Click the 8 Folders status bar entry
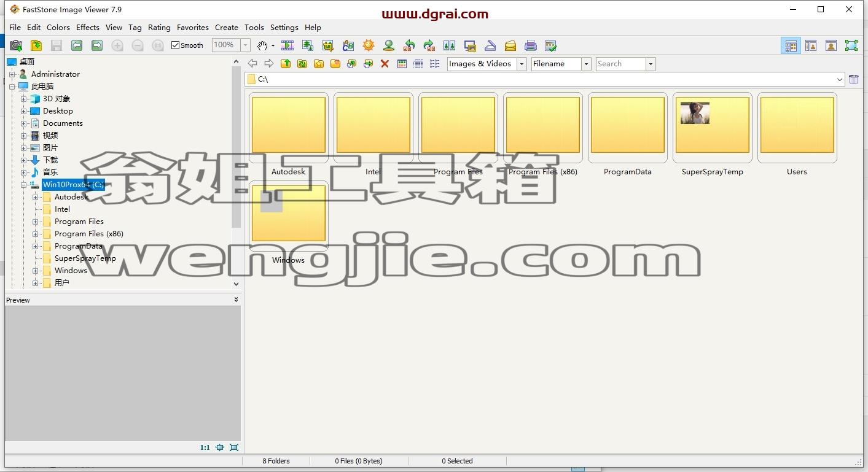This screenshot has width=868, height=472. (x=276, y=461)
